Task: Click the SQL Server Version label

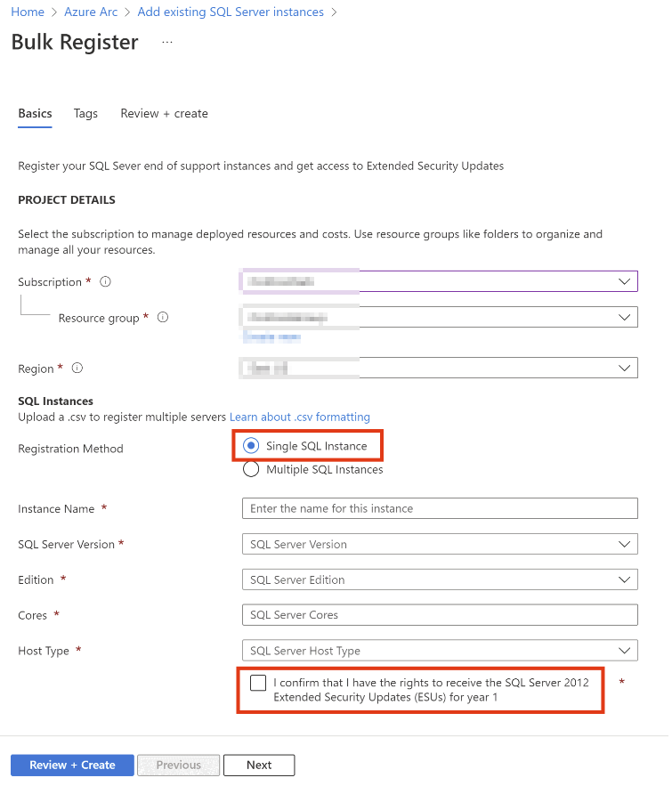Action: click(67, 546)
